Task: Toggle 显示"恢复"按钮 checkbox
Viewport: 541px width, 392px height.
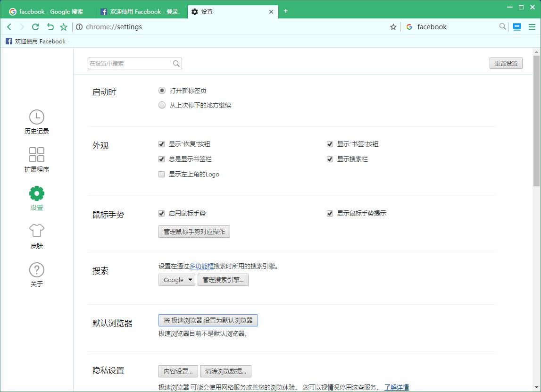Action: click(161, 144)
